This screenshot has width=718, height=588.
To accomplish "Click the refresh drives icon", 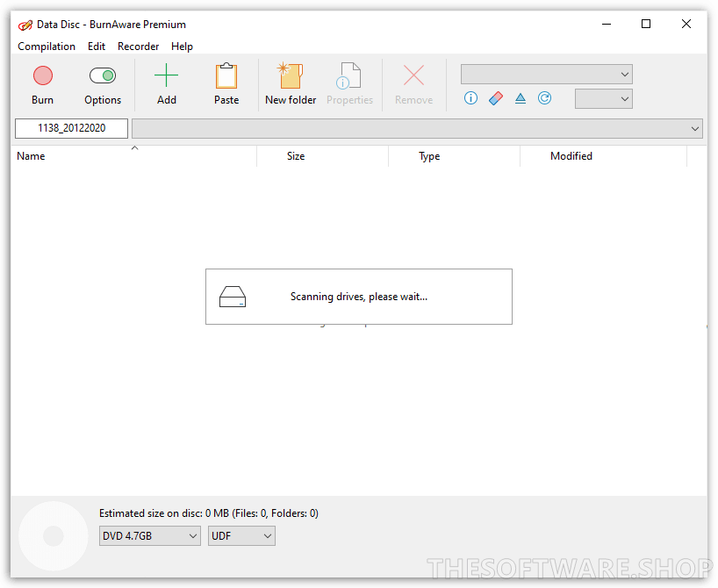I will (x=544, y=98).
